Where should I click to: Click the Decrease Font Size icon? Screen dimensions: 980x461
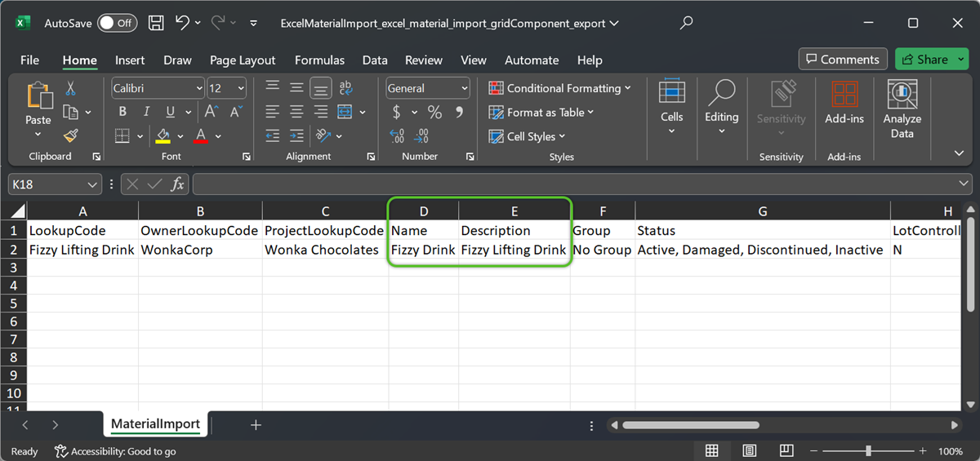tap(235, 112)
